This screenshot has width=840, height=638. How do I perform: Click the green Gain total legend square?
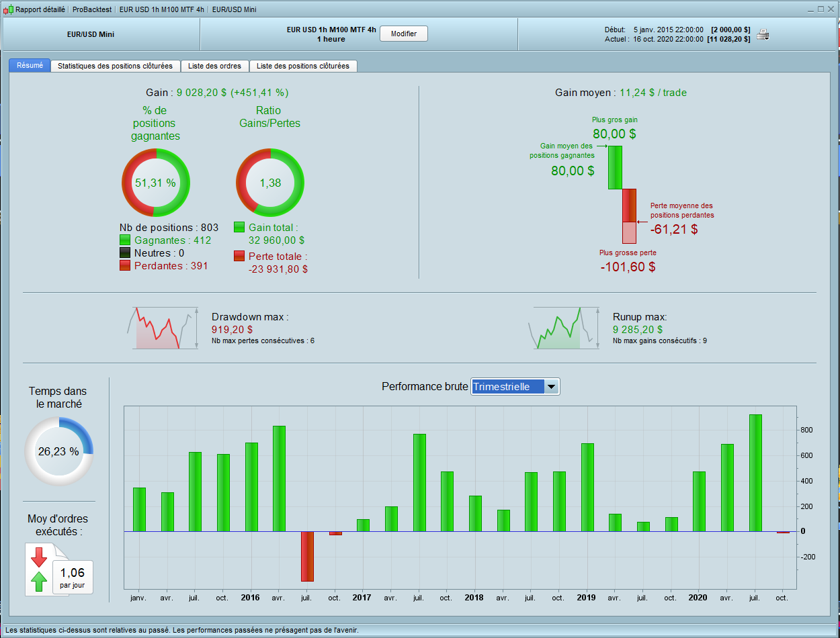(239, 228)
